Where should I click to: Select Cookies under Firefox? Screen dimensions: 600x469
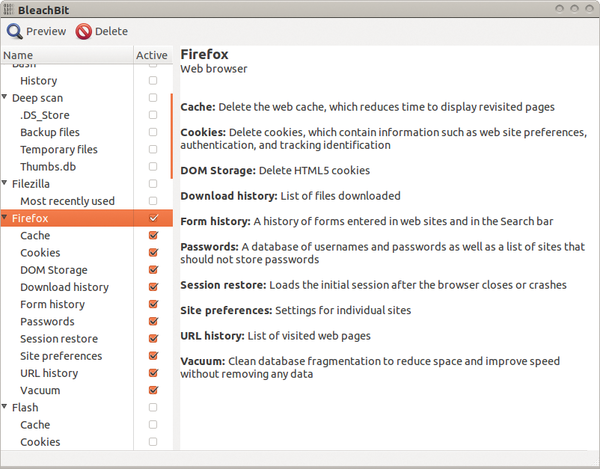point(86,252)
